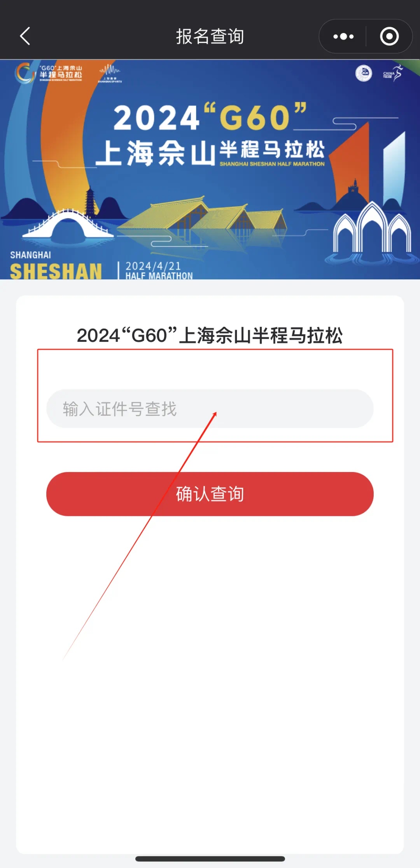The image size is (420, 868).
Task: Open the three-dot more options menu
Action: pyautogui.click(x=343, y=37)
